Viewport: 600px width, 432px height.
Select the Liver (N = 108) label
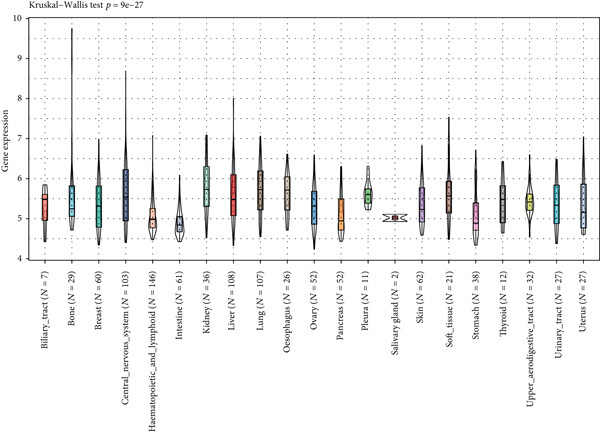coord(233,301)
